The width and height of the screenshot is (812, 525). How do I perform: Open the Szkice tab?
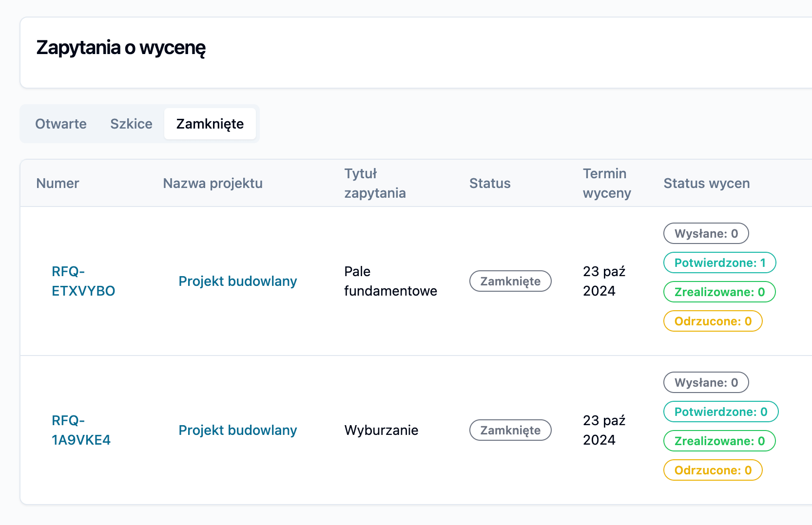tap(131, 124)
